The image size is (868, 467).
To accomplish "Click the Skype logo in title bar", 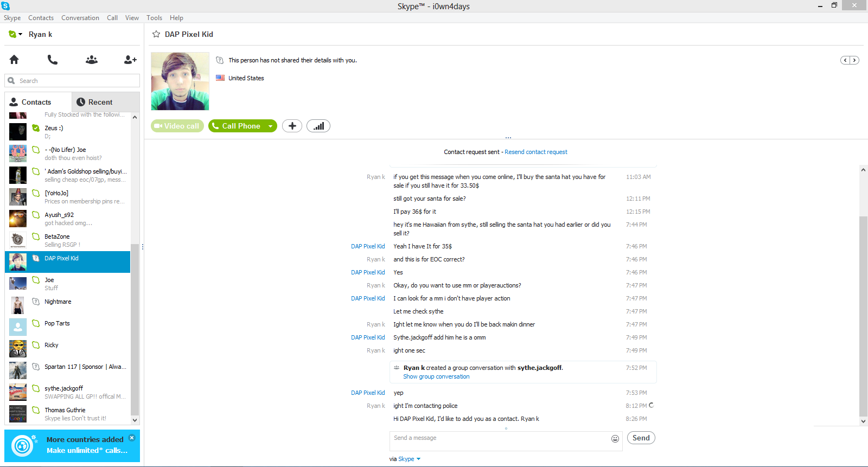I will tap(5, 6).
